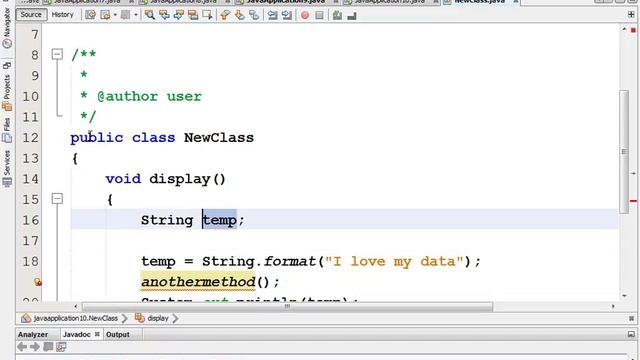The height and width of the screenshot is (360, 640).
Task: Toggle Rectangular Selection icon
Action: coord(207,16)
